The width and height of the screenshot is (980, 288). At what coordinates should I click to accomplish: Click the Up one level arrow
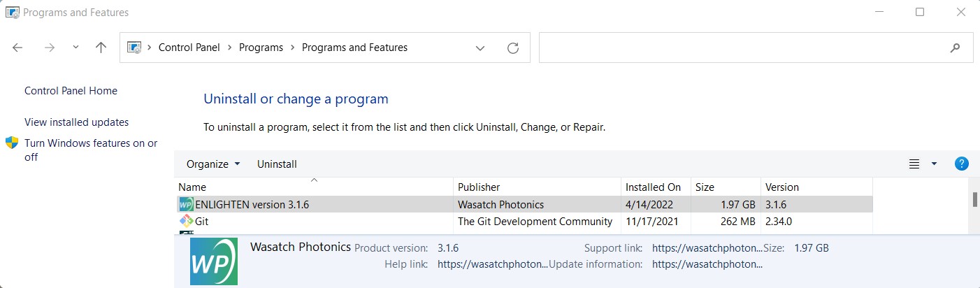101,48
